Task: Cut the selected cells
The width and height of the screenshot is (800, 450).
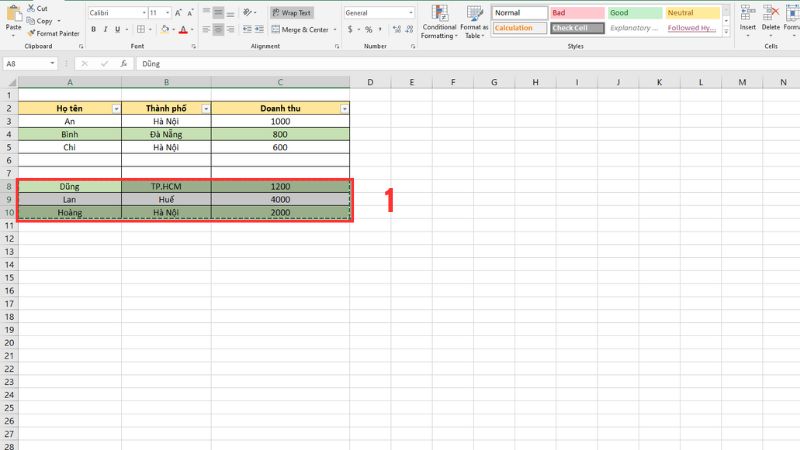Action: 37,9
